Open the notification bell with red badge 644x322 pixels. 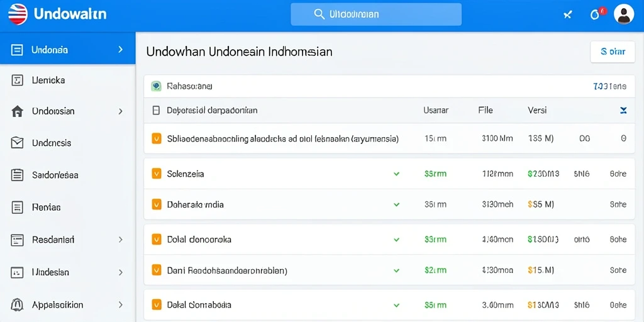pos(595,15)
